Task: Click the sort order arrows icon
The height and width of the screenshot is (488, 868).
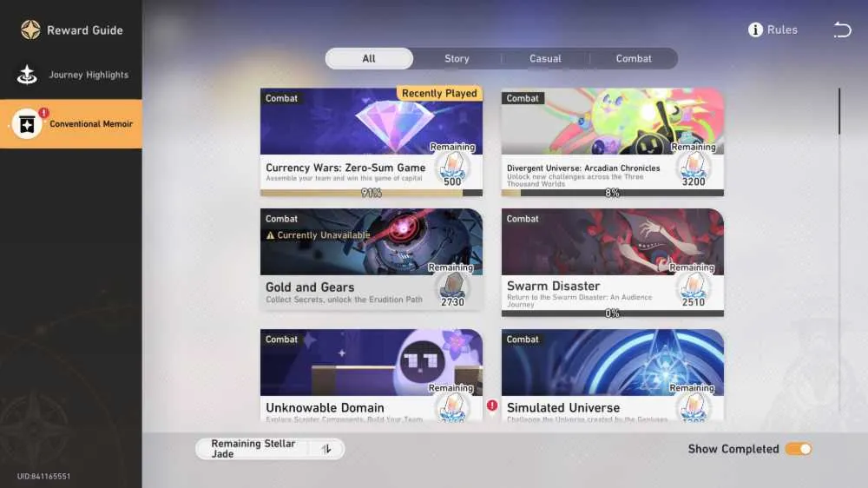Action: pos(326,449)
